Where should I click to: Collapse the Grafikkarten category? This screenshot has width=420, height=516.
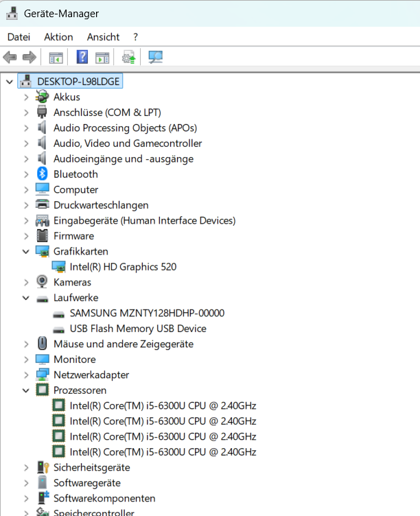(25, 251)
